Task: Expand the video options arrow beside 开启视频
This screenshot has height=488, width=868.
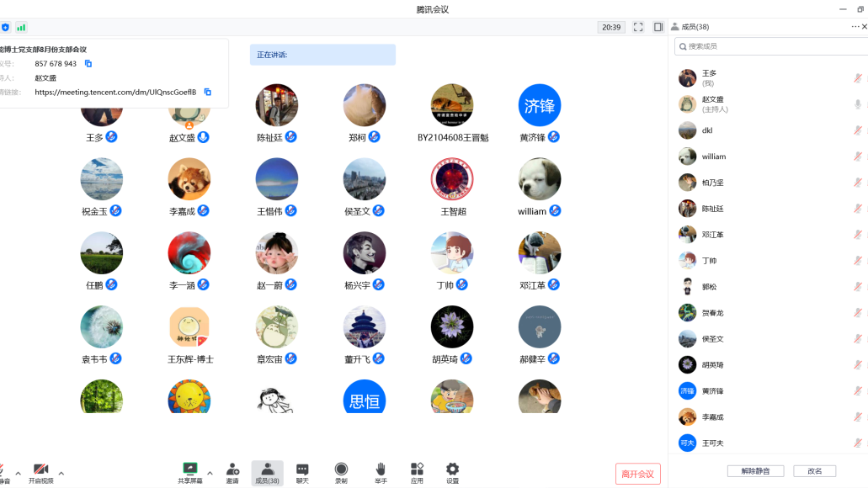Action: 61,473
